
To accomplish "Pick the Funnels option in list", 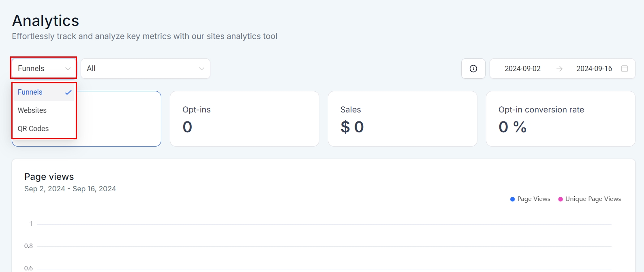I will [x=30, y=92].
